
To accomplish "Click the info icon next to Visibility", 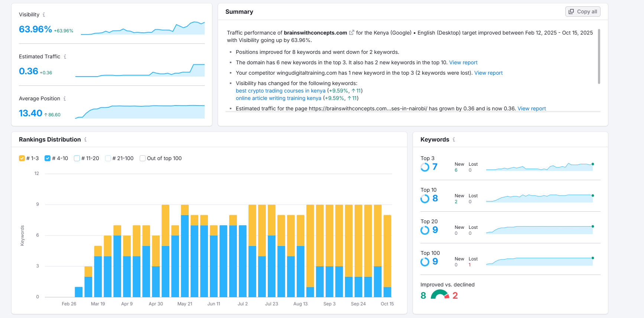I will pos(44,15).
